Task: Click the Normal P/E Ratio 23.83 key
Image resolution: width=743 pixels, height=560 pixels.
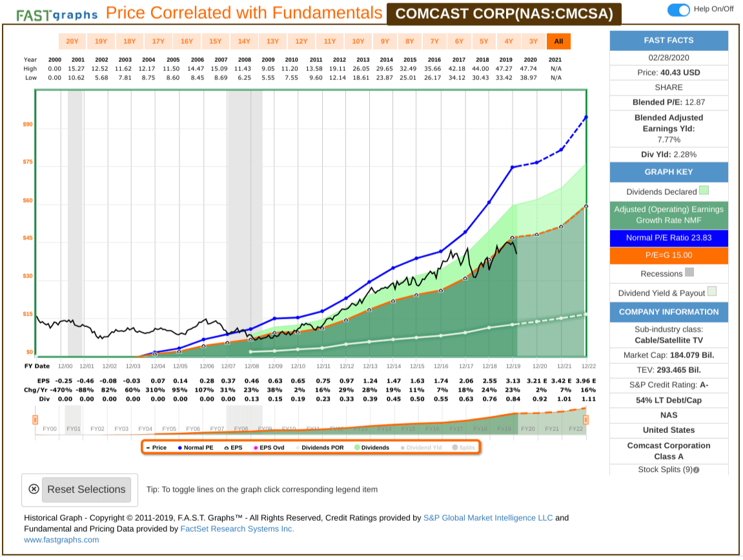Action: [x=669, y=238]
